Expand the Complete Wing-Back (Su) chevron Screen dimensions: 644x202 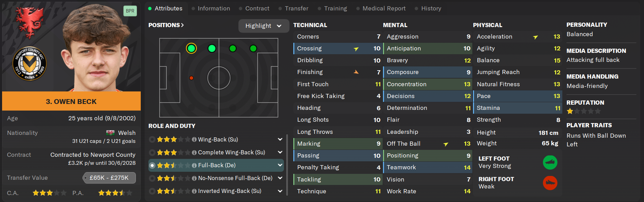point(280,152)
